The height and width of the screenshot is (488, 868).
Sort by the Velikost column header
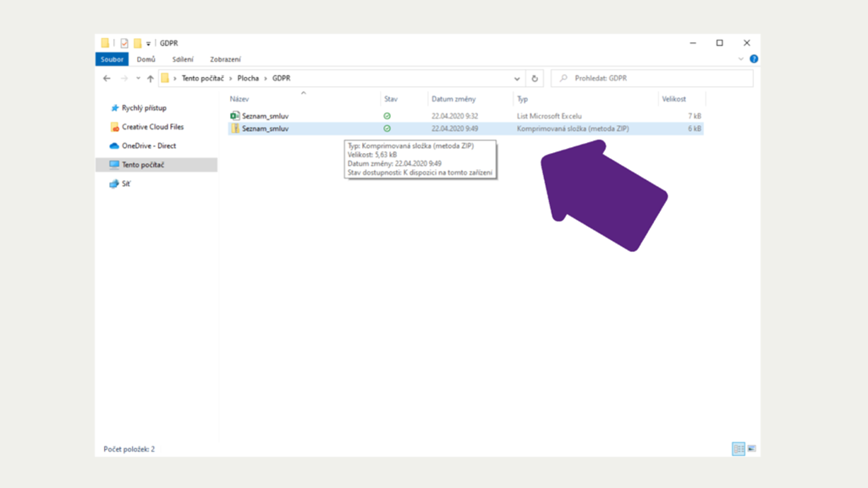[x=673, y=99]
